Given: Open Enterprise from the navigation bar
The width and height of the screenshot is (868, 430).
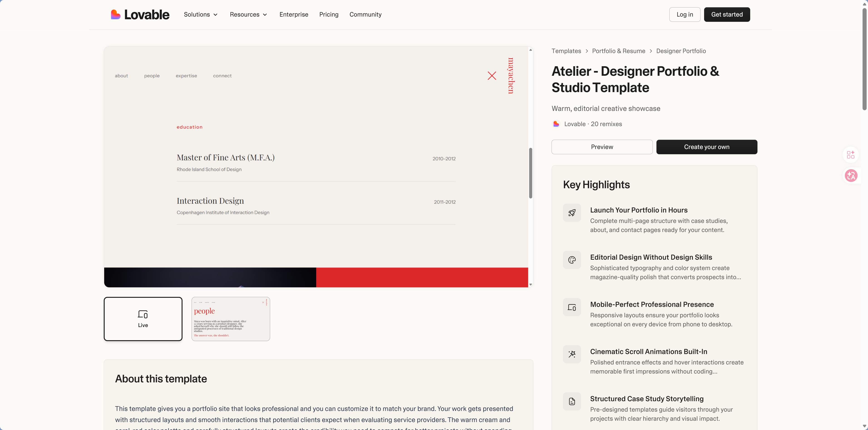Looking at the screenshot, I should point(293,15).
